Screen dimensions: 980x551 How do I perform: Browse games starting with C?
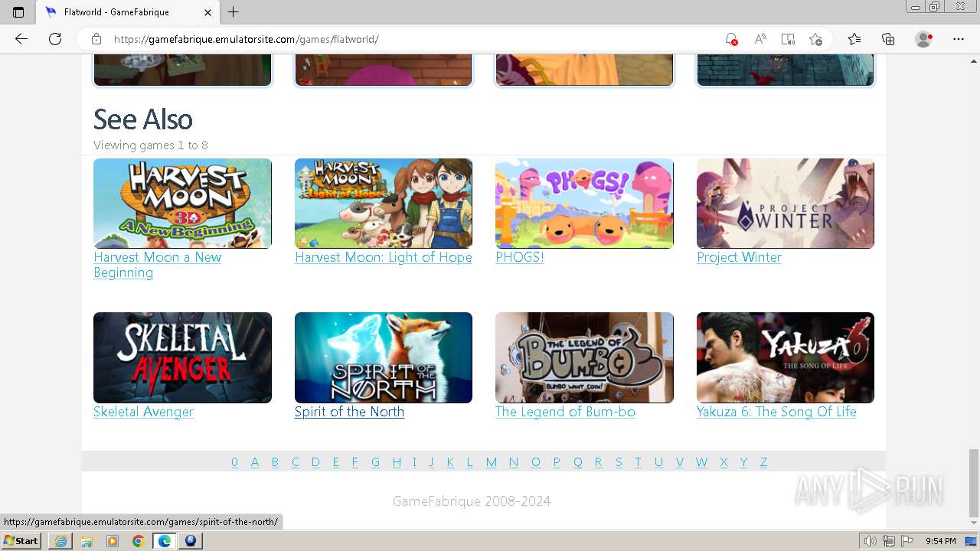295,461
